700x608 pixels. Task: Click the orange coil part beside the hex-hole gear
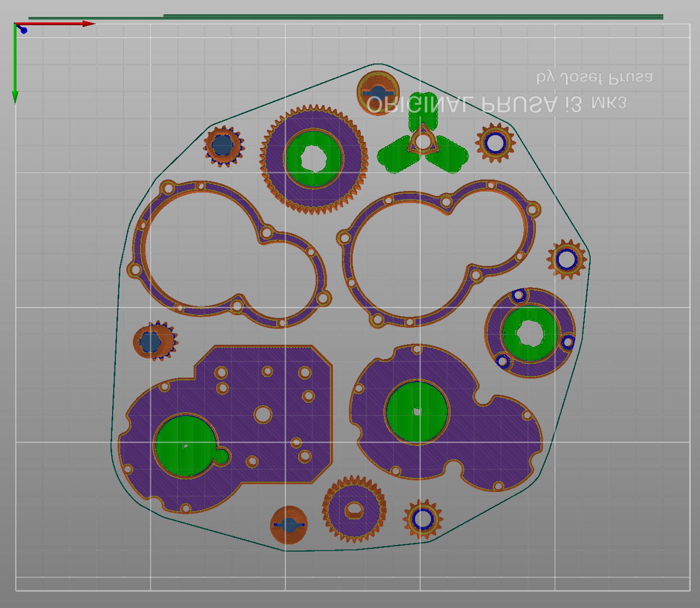coord(289,525)
